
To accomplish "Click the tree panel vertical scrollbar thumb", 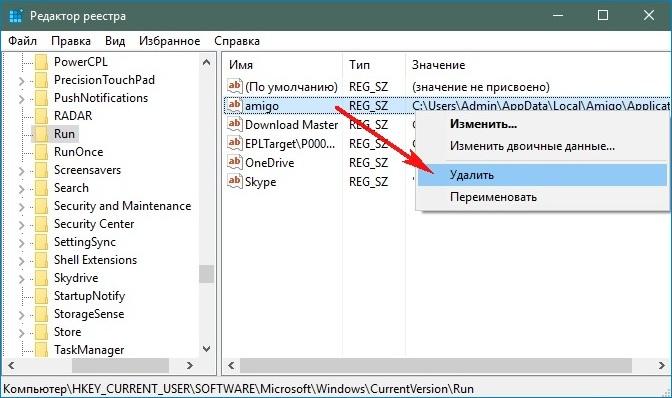I will point(206,274).
